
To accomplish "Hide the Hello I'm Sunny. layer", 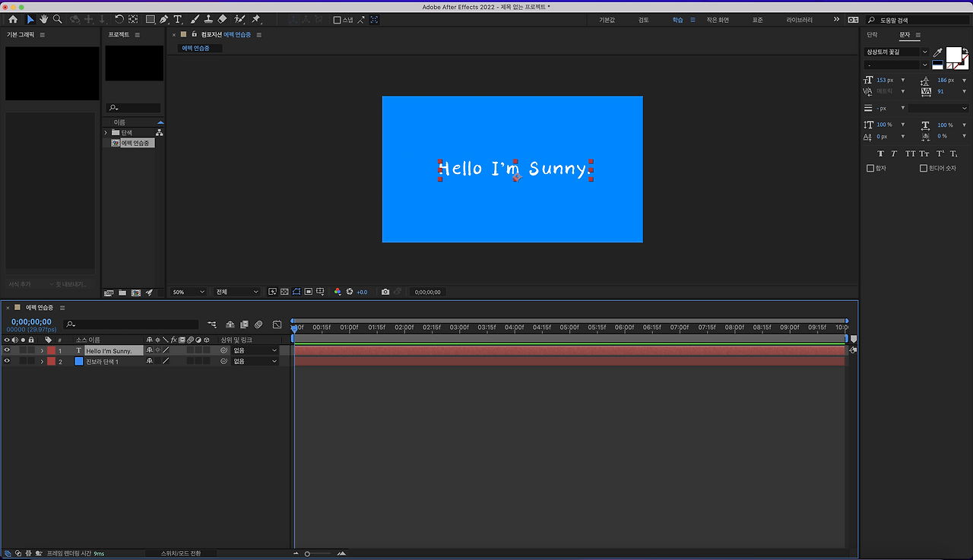I will tap(7, 350).
